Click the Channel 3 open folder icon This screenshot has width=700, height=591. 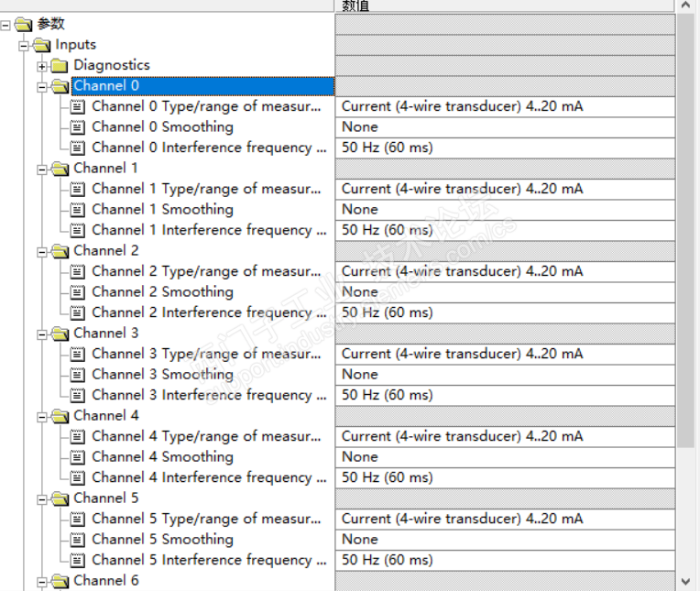click(x=60, y=334)
